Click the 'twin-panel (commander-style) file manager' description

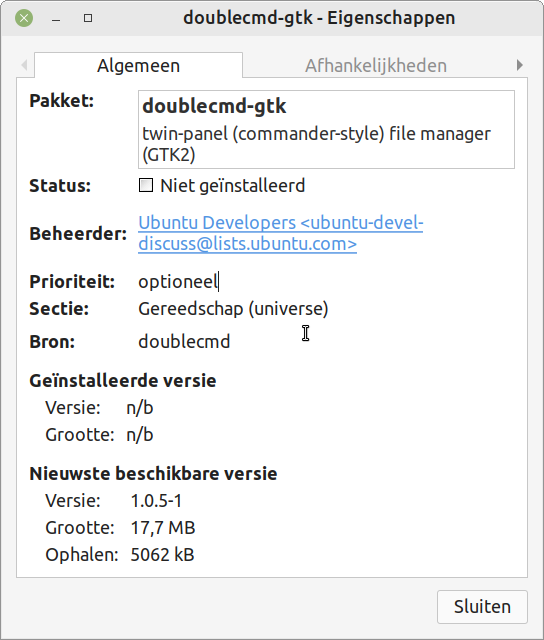click(x=316, y=144)
